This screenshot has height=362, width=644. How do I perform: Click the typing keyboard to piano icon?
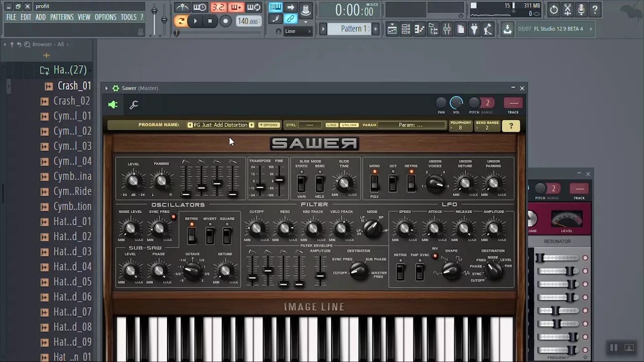(x=275, y=7)
